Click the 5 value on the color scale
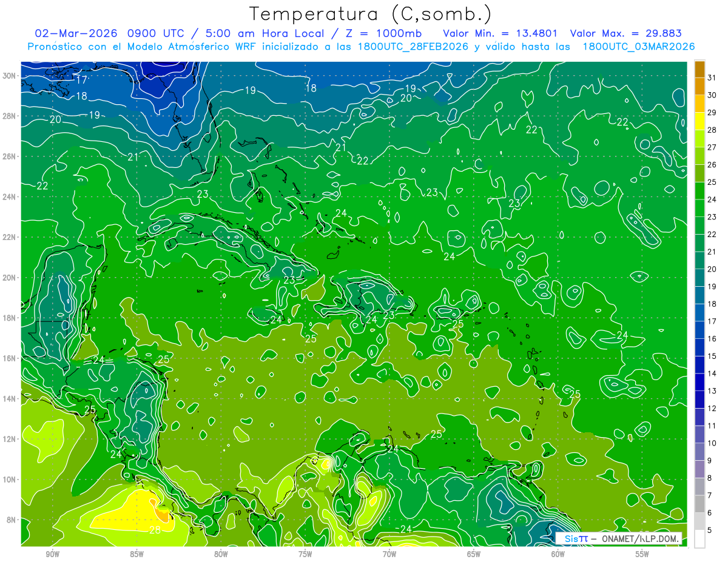 [x=710, y=530]
